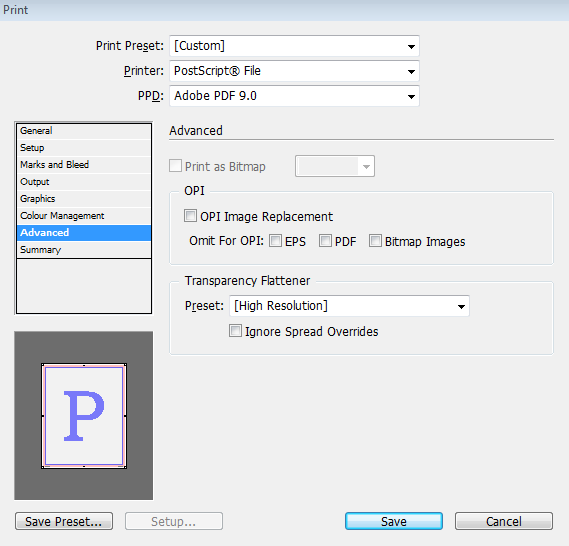Open the Output settings category
Viewport: 569px width, 546px height.
click(84, 182)
